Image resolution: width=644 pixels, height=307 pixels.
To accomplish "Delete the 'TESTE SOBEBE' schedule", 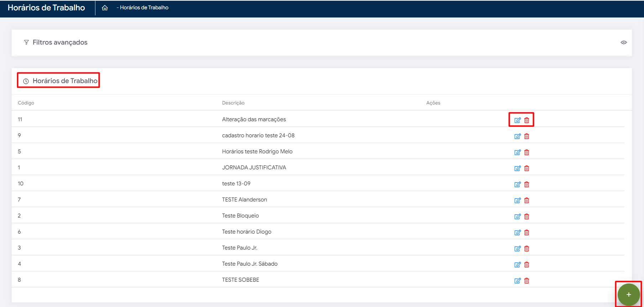I will click(x=527, y=281).
